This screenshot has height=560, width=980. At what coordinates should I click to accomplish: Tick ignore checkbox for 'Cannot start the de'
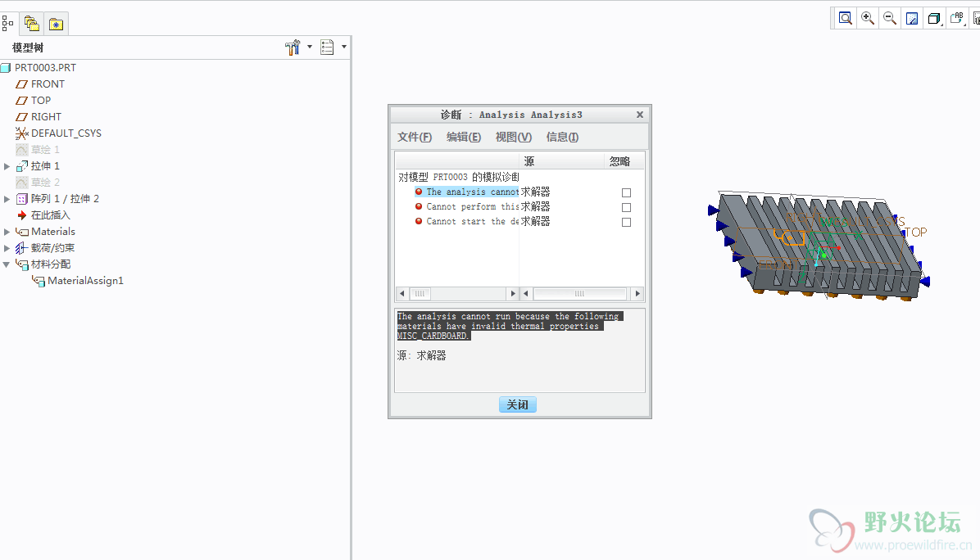pyautogui.click(x=626, y=222)
